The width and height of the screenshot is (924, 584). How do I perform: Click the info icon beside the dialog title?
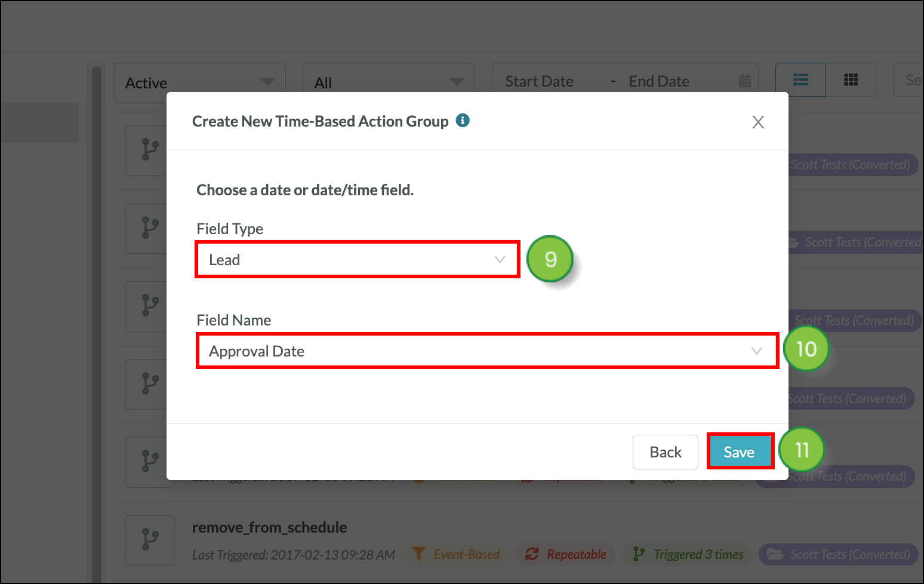coord(463,121)
